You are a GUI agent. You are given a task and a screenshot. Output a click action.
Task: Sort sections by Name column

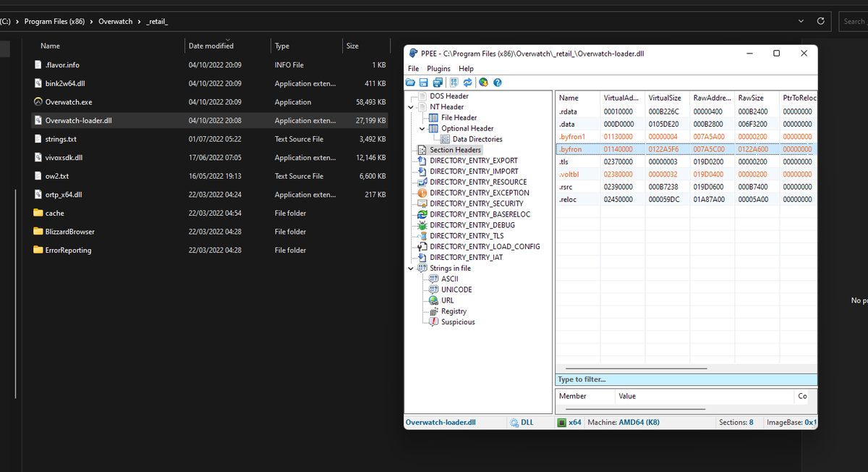[x=577, y=98]
